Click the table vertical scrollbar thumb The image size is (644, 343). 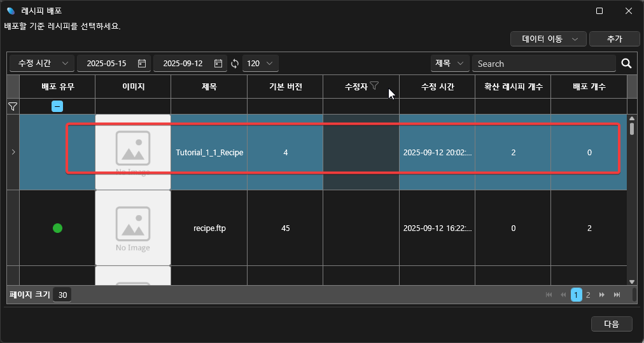point(632,129)
